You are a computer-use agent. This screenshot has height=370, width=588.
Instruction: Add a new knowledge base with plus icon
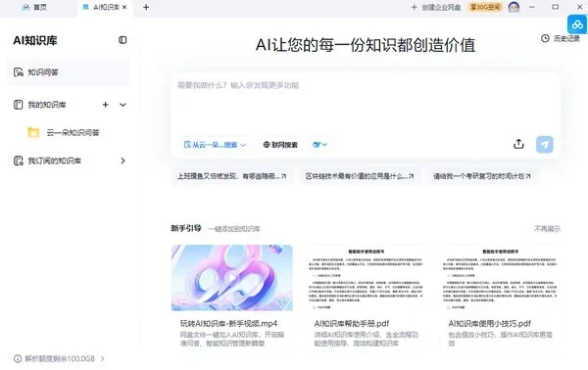(x=106, y=105)
